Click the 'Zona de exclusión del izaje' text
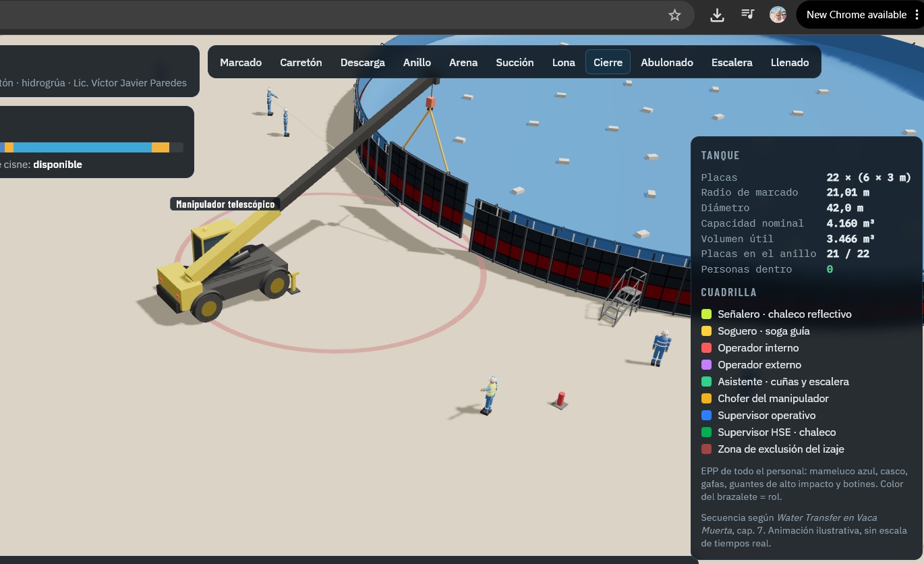Image resolution: width=924 pixels, height=564 pixels. 781,449
